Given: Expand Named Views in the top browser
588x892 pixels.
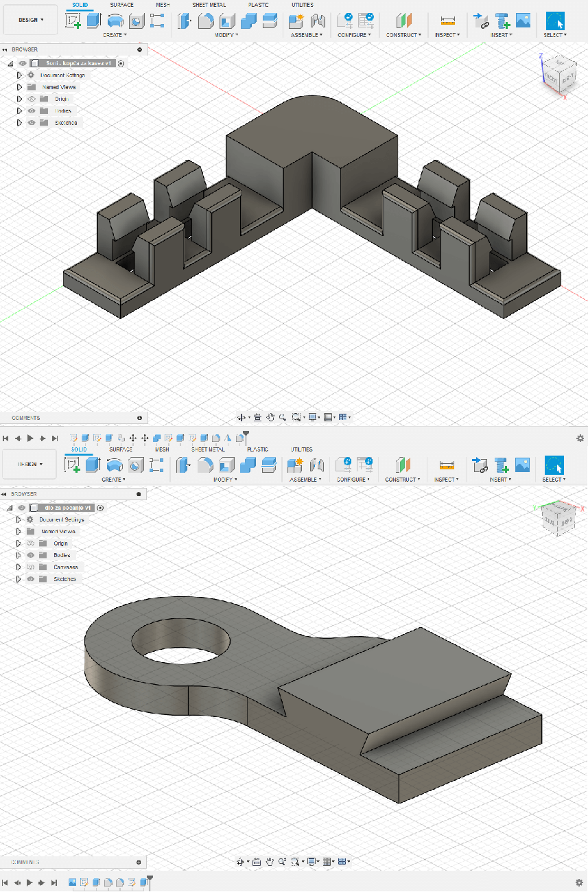Looking at the screenshot, I should (x=19, y=87).
